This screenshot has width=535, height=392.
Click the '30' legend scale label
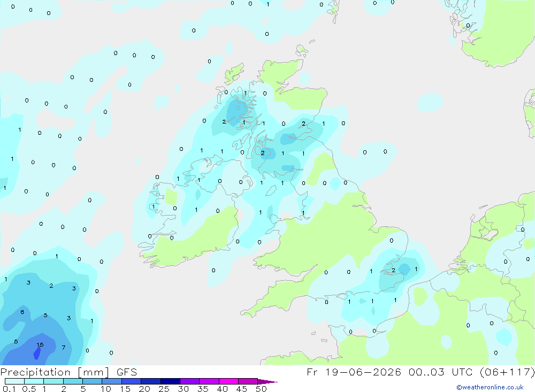coord(183,389)
